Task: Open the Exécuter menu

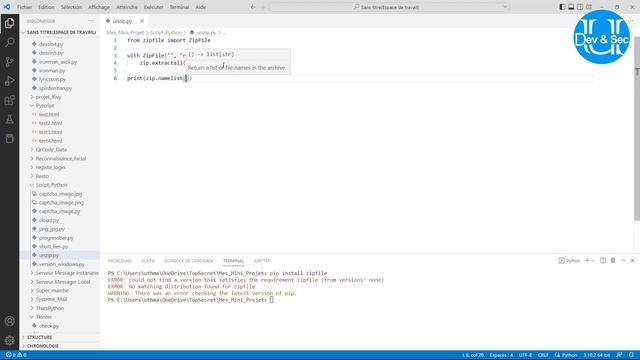Action: [153, 7]
